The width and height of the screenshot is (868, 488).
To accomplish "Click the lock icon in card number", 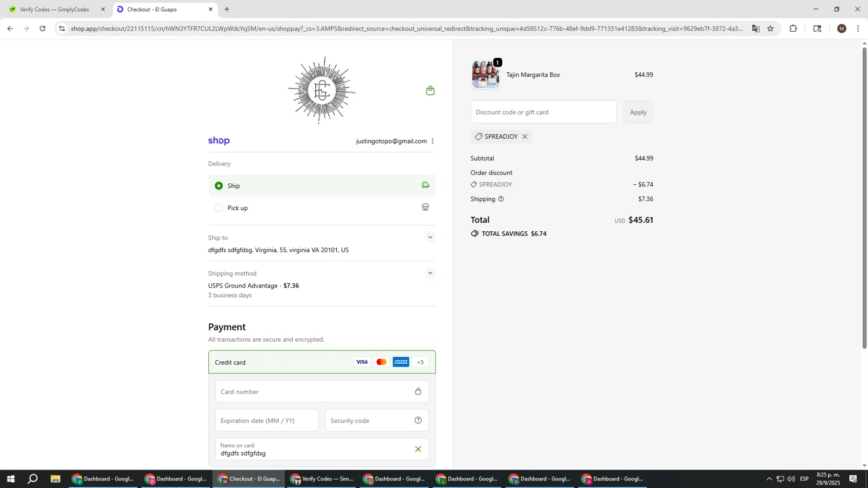I will pos(418,391).
